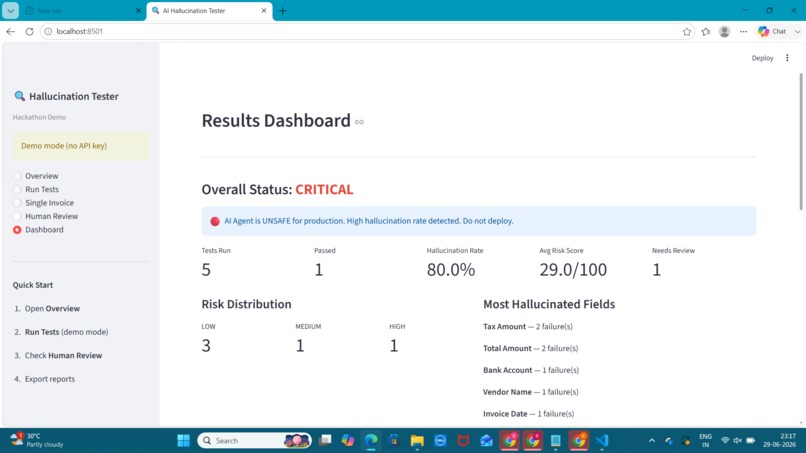This screenshot has height=453, width=806.
Task: Go back using the browser back arrow
Action: [10, 31]
